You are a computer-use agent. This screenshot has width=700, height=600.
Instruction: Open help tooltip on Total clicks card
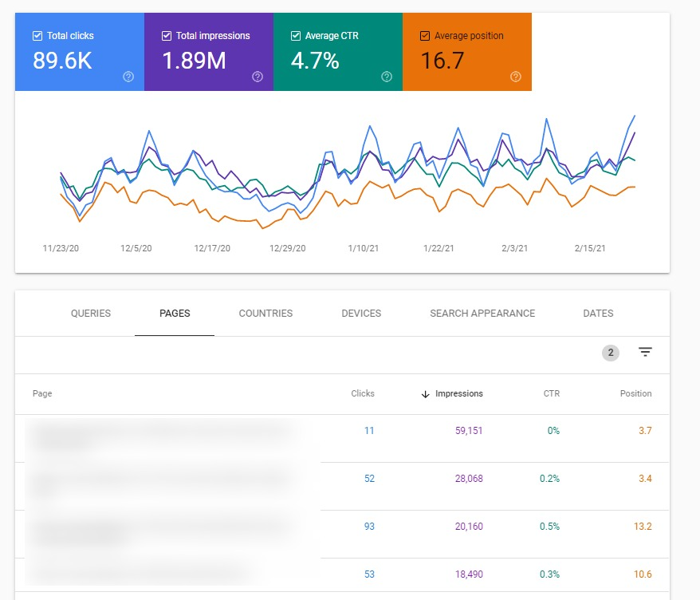pyautogui.click(x=128, y=77)
